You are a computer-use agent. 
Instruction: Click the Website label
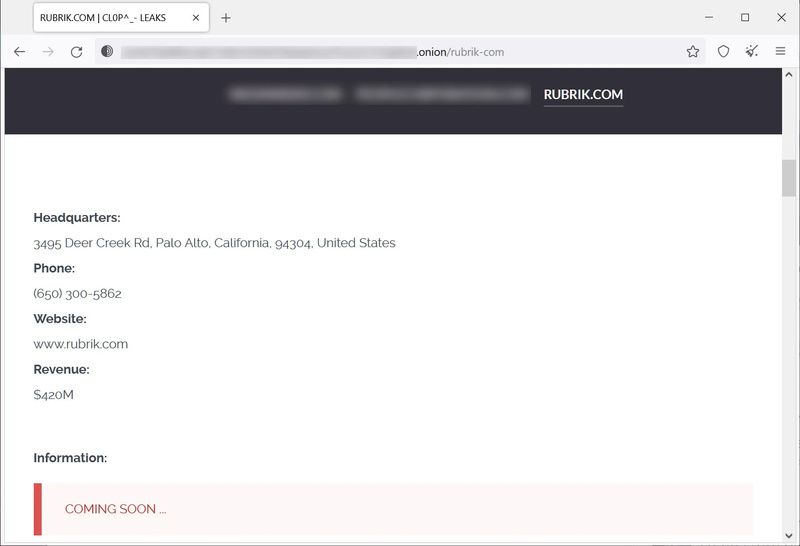(60, 319)
